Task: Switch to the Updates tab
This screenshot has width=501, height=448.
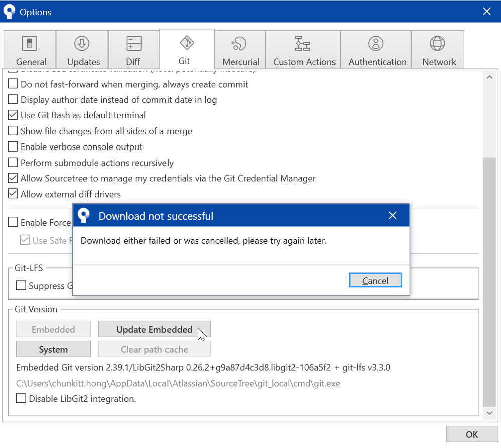Action: point(82,50)
